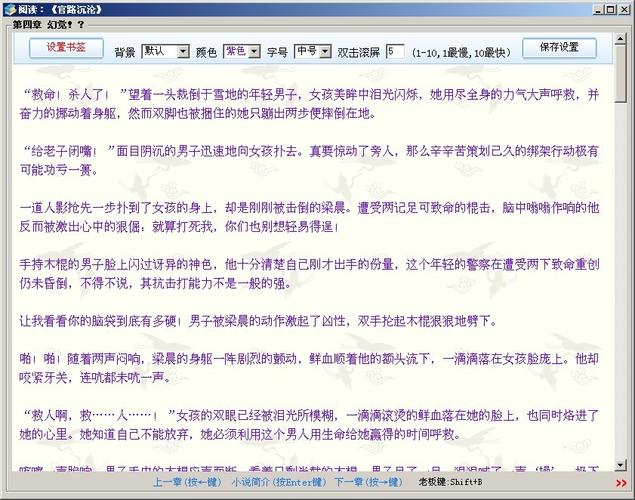The height and width of the screenshot is (500, 635).
Task: Save settings with 保存设置 button
Action: pyautogui.click(x=559, y=48)
